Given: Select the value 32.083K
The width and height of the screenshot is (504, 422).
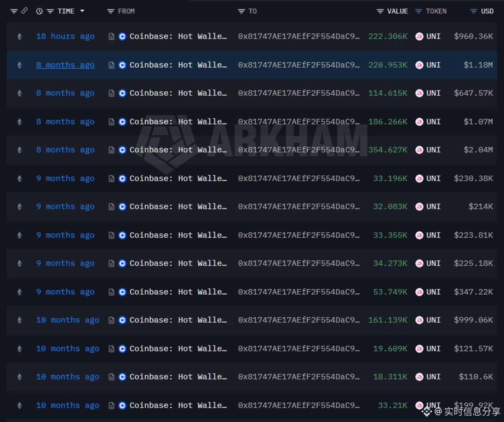Looking at the screenshot, I should click(x=390, y=206).
